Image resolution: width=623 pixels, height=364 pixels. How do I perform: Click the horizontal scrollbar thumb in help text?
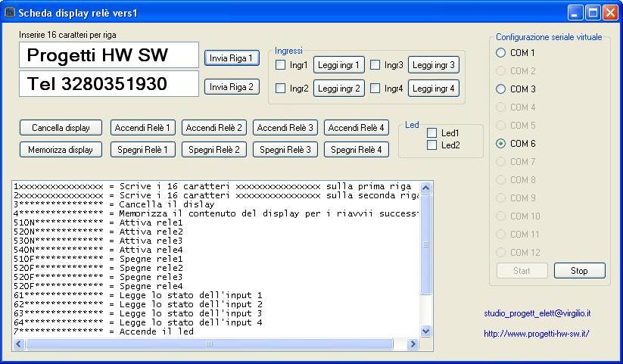pyautogui.click(x=210, y=344)
